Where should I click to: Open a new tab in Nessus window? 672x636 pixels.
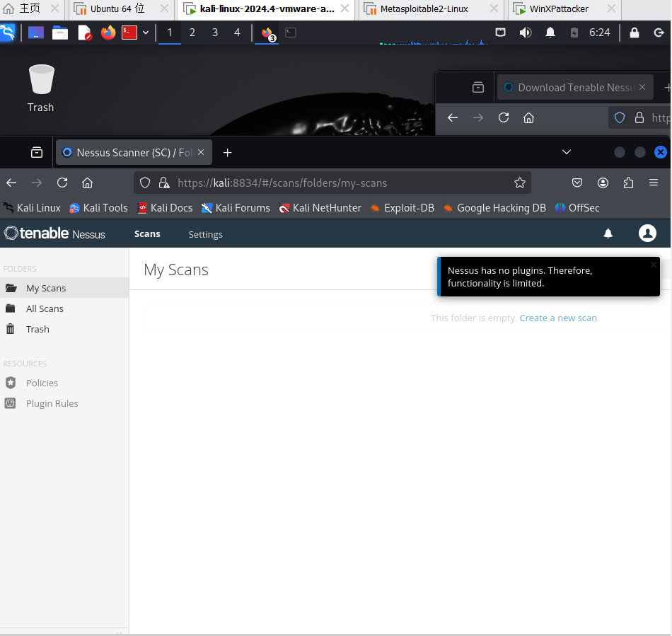[x=228, y=153]
